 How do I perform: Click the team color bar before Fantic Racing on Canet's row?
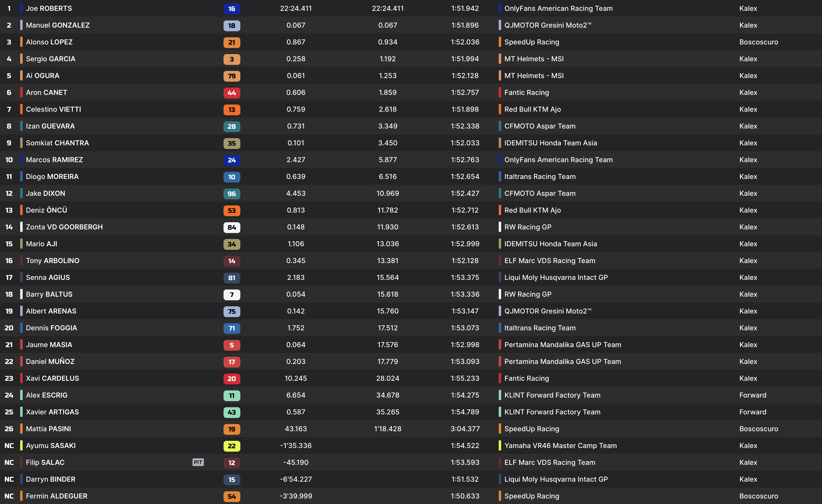[500, 92]
